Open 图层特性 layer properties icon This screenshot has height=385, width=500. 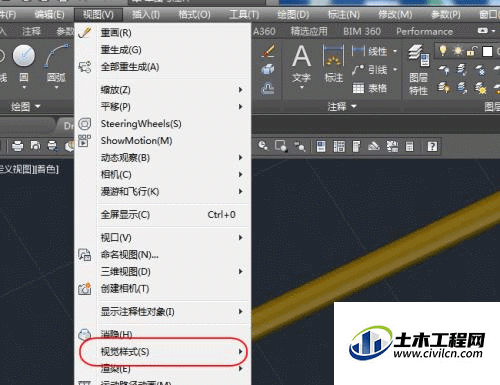(x=419, y=70)
